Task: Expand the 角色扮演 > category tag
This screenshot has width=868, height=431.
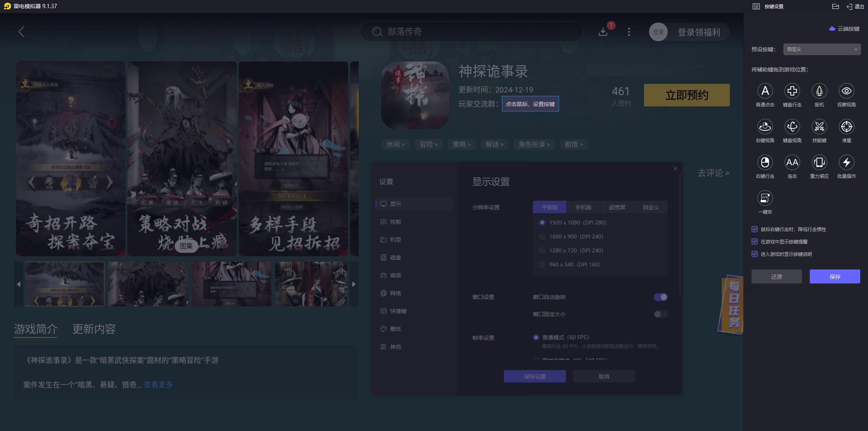Action: coord(534,144)
